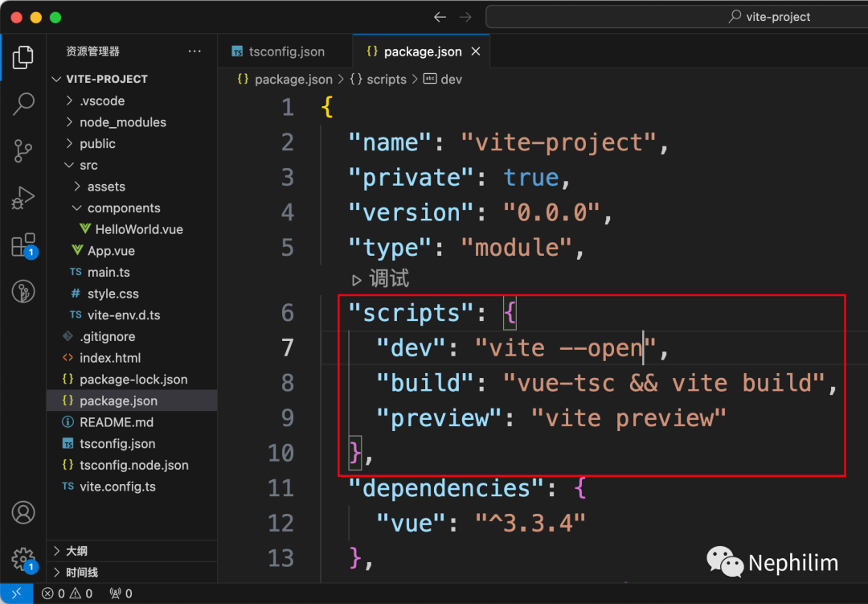Open the Explorer view icon
The width and height of the screenshot is (868, 604).
(23, 57)
